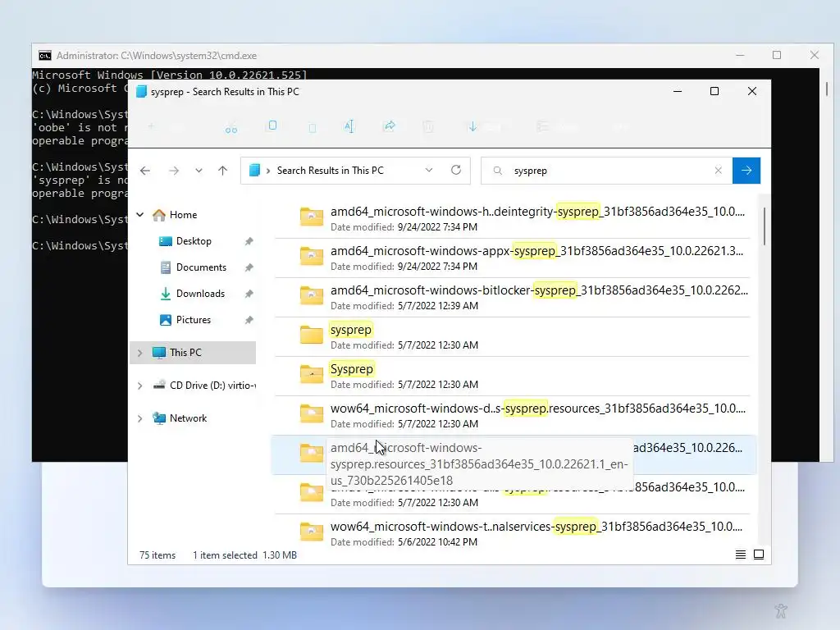
Task: Click the pin icon beside Downloads
Action: click(249, 294)
